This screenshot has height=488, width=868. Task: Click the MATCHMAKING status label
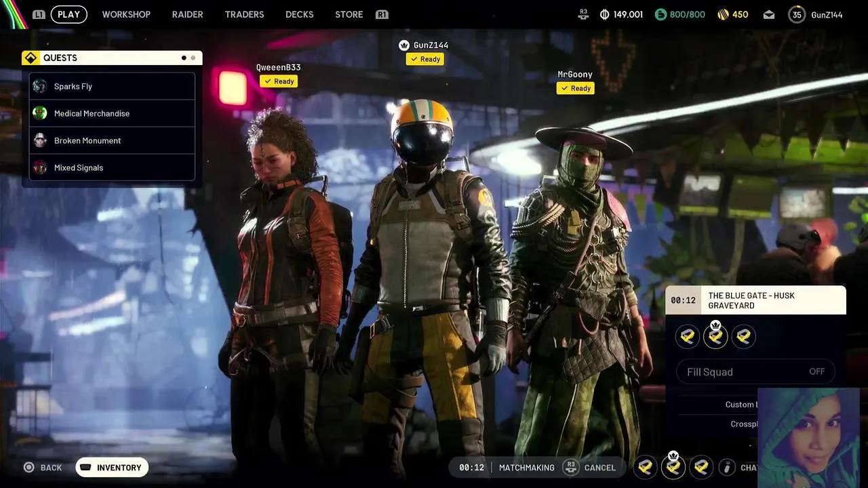point(527,468)
